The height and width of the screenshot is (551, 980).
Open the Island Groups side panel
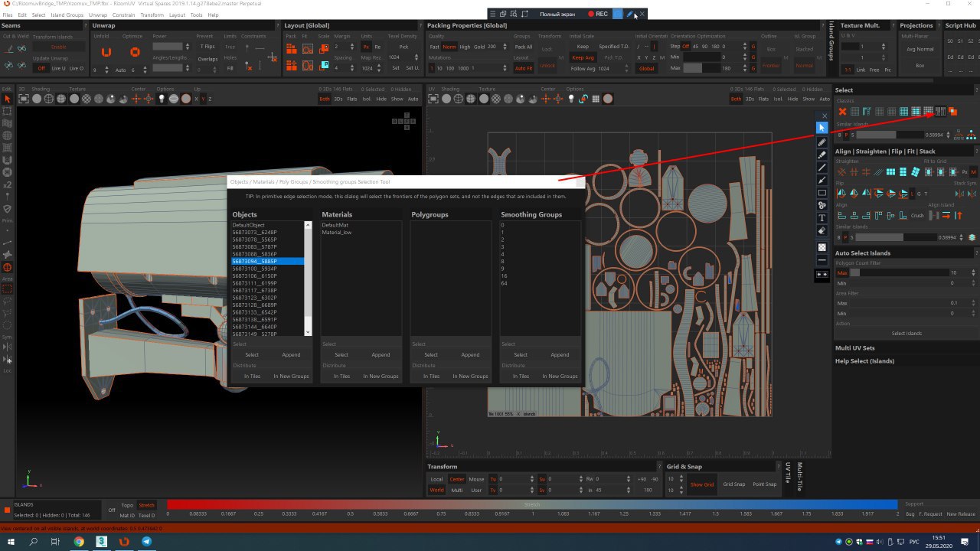[x=831, y=41]
